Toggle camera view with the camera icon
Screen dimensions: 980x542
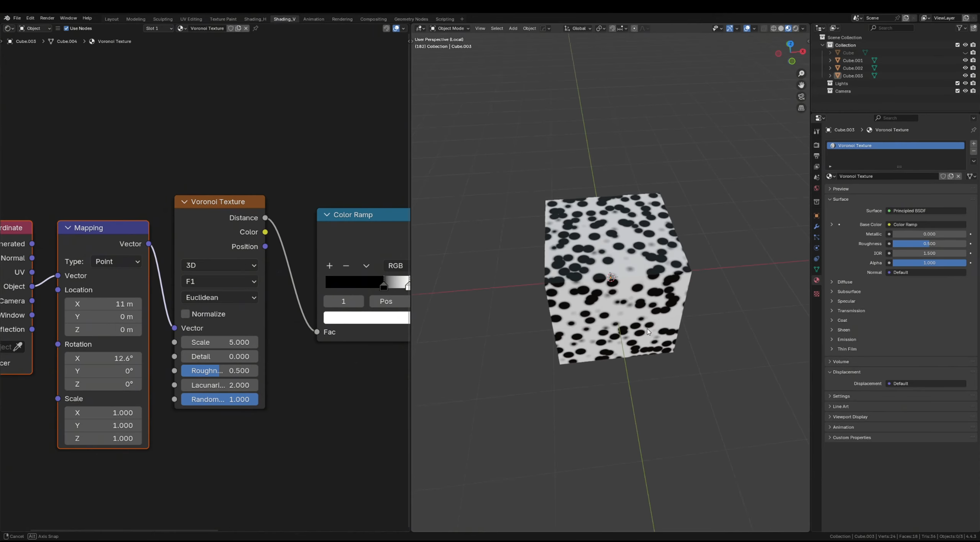click(801, 97)
